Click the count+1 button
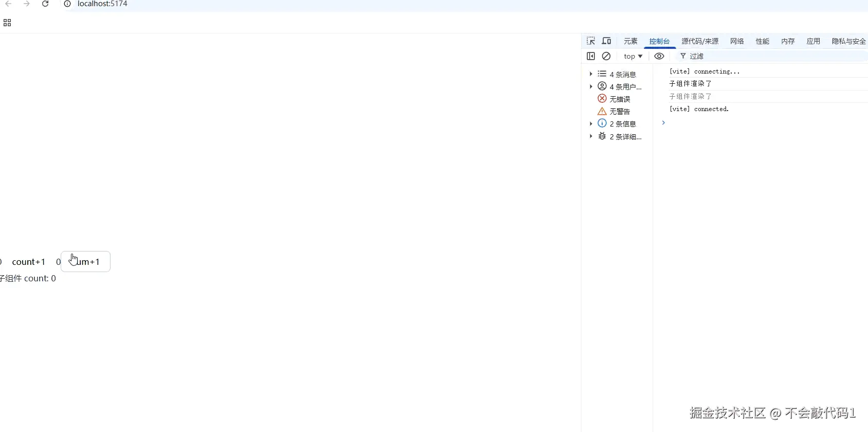The width and height of the screenshot is (868, 432). coord(29,262)
